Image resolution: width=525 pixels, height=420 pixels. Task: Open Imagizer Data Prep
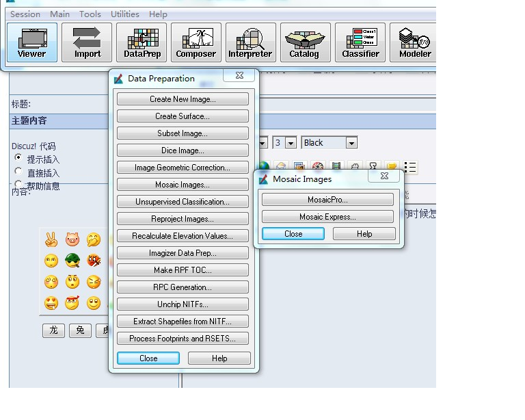click(183, 253)
